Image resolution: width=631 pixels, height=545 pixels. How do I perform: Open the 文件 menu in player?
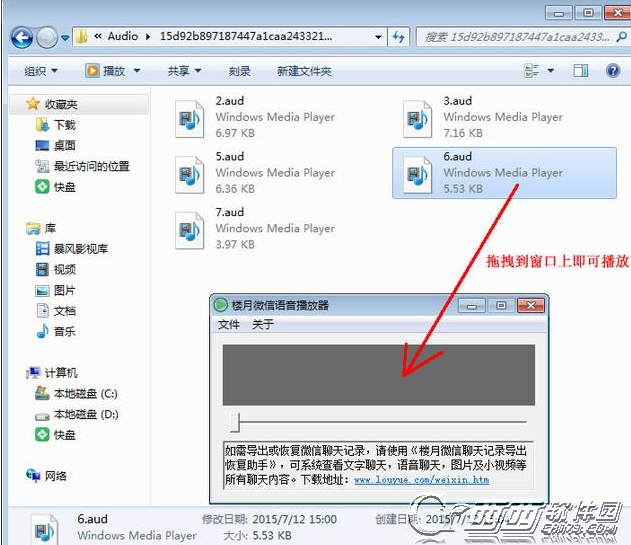click(x=229, y=324)
